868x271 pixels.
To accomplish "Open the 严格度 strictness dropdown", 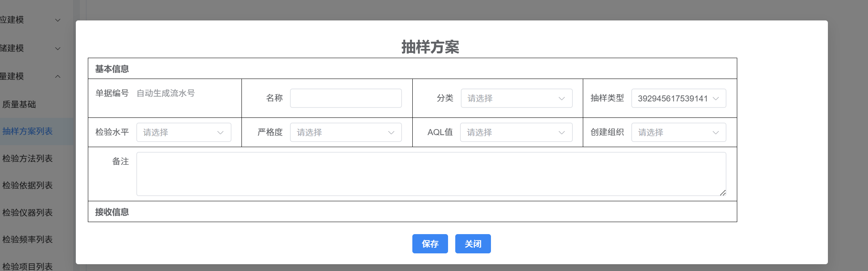I will coord(345,132).
